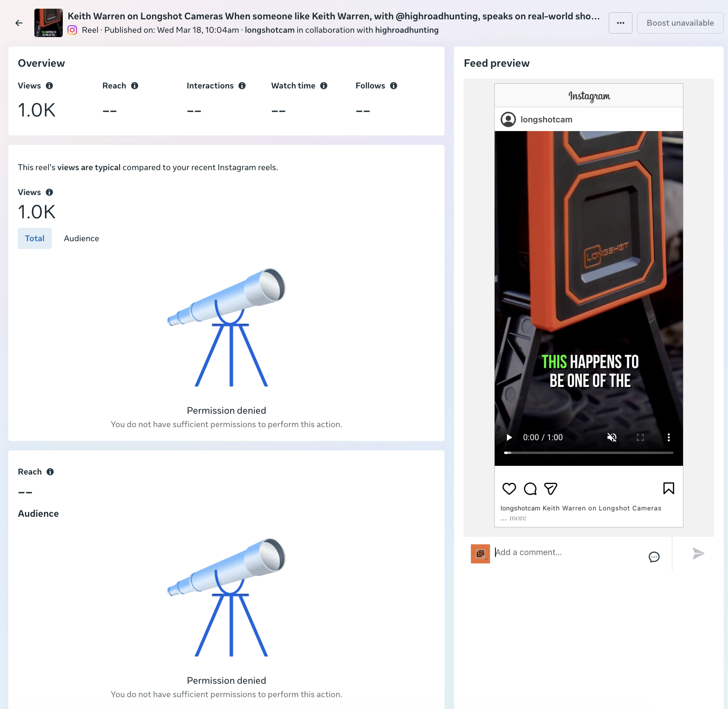The width and height of the screenshot is (728, 709).
Task: Show info for Overview Reach metric
Action: tap(135, 86)
